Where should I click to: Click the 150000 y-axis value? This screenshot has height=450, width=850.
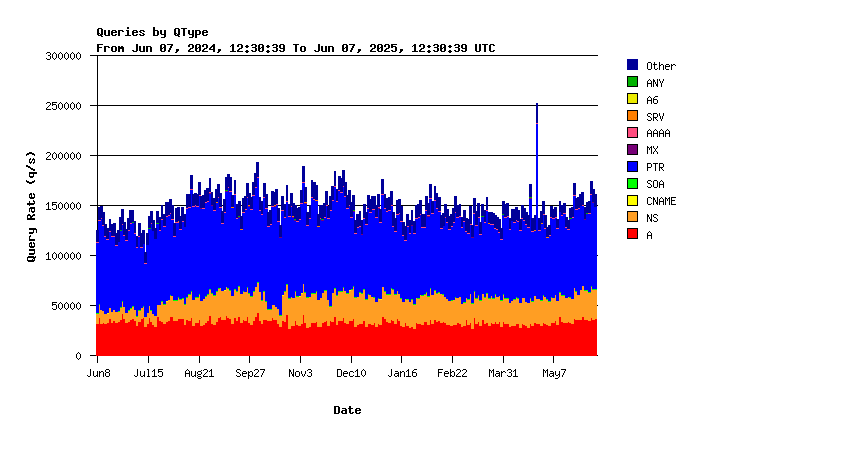[63, 206]
